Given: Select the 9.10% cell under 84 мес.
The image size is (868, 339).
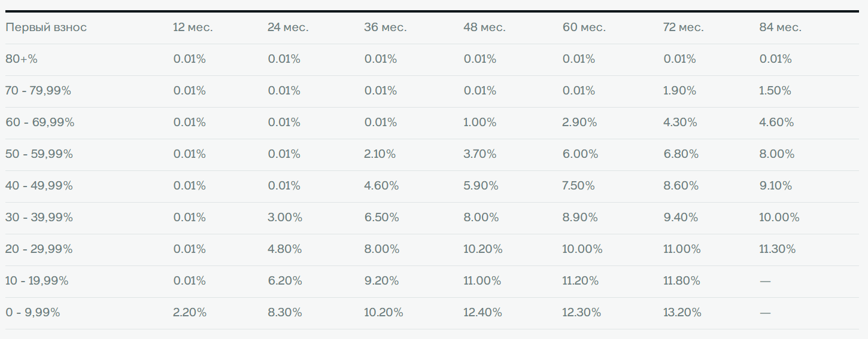Looking at the screenshot, I should tap(776, 186).
